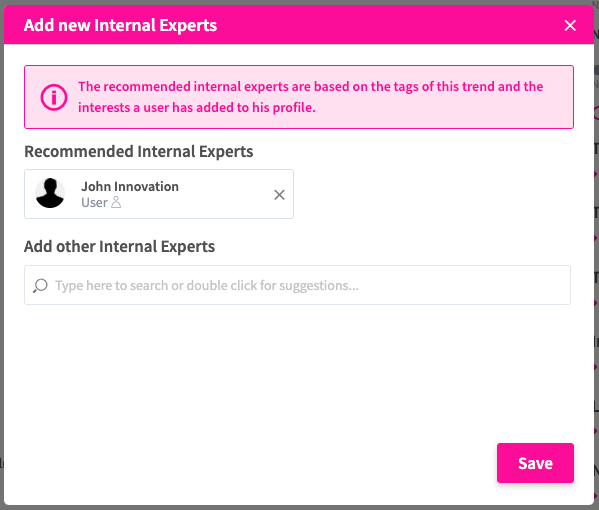This screenshot has width=599, height=510.
Task: Click the User role label
Action: pyautogui.click(x=94, y=202)
